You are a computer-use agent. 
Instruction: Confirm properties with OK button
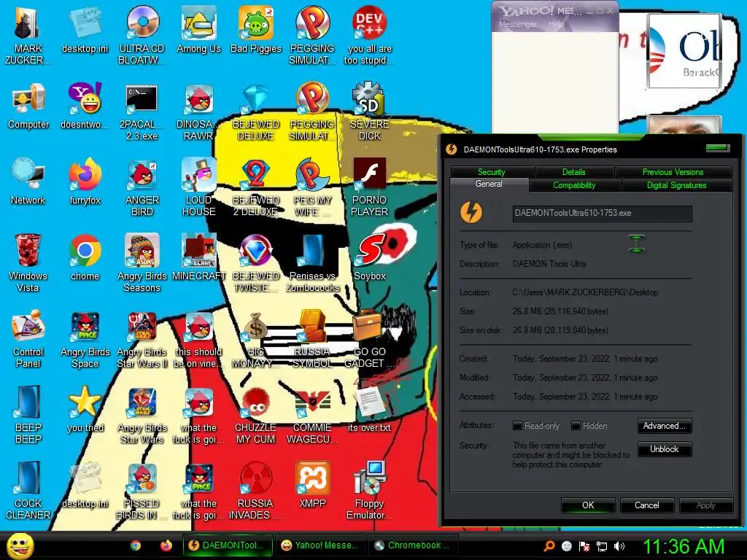click(588, 505)
